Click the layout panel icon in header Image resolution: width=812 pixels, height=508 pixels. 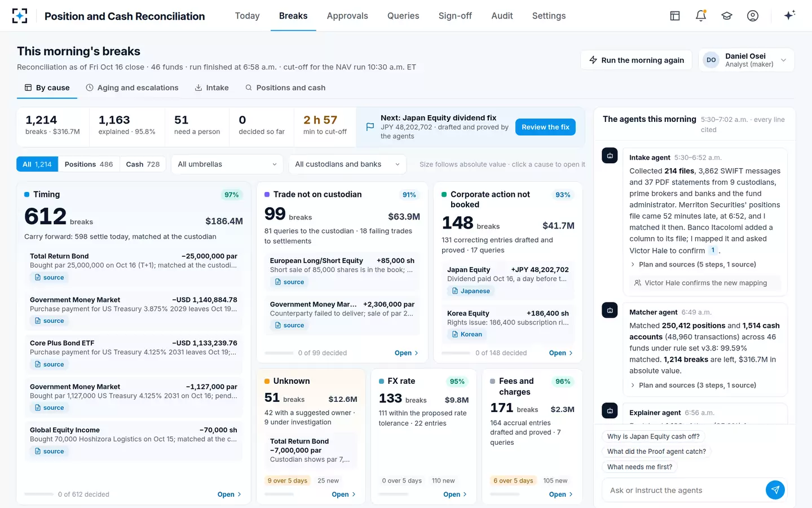[x=675, y=16]
